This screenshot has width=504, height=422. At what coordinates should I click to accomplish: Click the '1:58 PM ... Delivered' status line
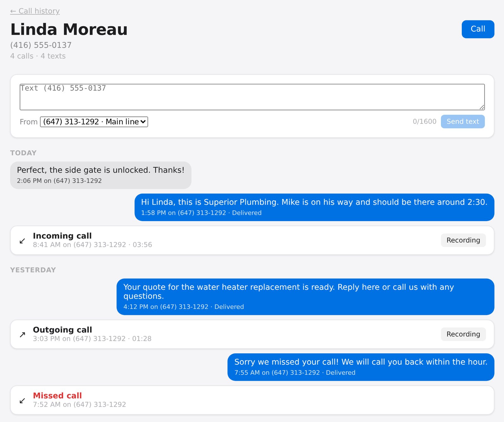point(201,213)
